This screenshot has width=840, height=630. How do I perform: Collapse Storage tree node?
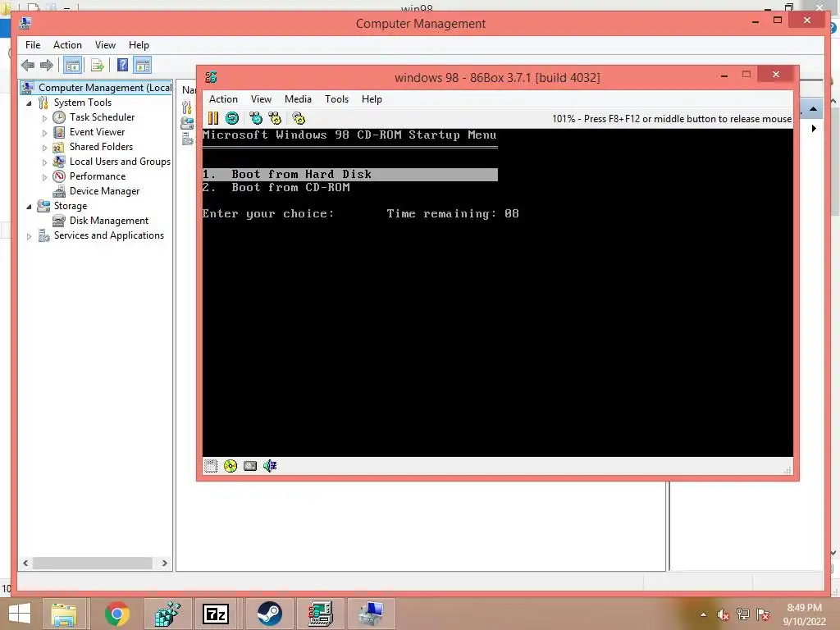pyautogui.click(x=29, y=207)
